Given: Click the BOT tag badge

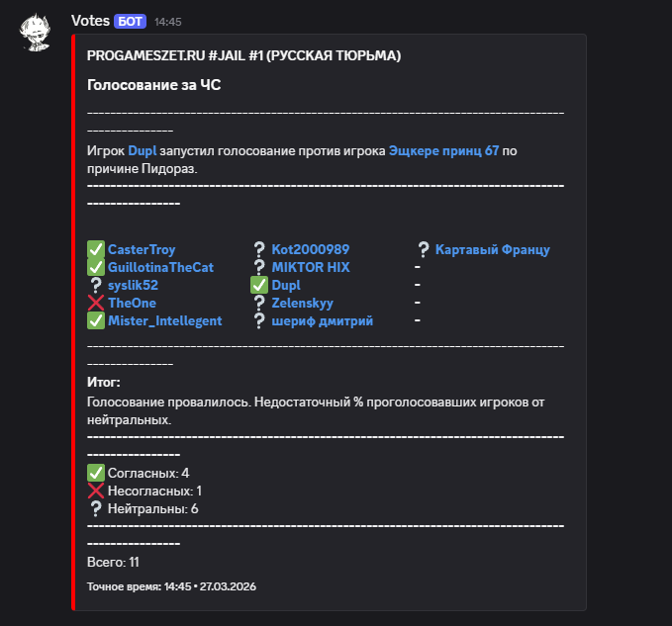Looking at the screenshot, I should (x=131, y=20).
